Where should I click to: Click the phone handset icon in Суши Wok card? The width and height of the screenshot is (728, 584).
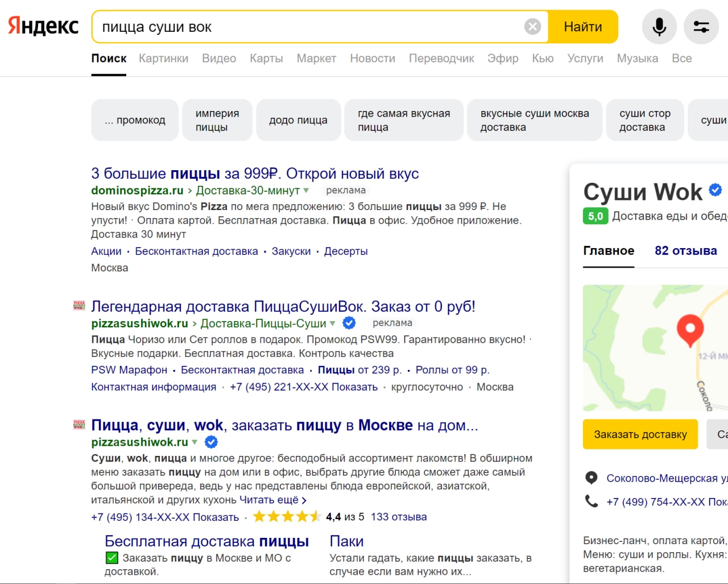pos(591,501)
